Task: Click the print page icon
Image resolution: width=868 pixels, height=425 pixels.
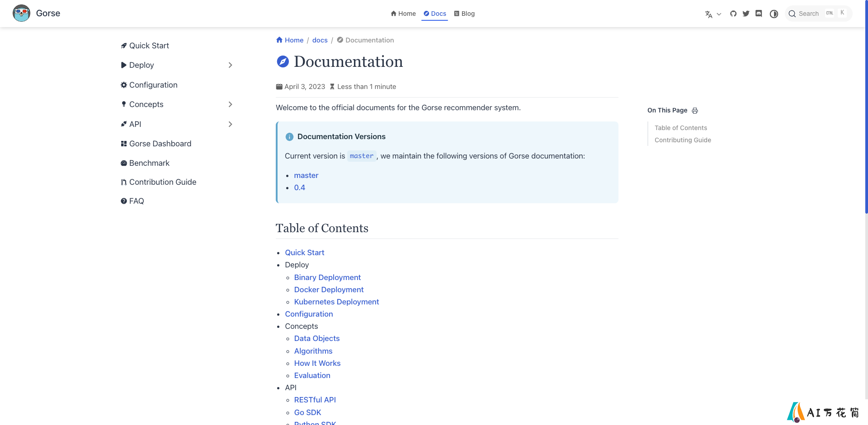Action: coord(695,111)
